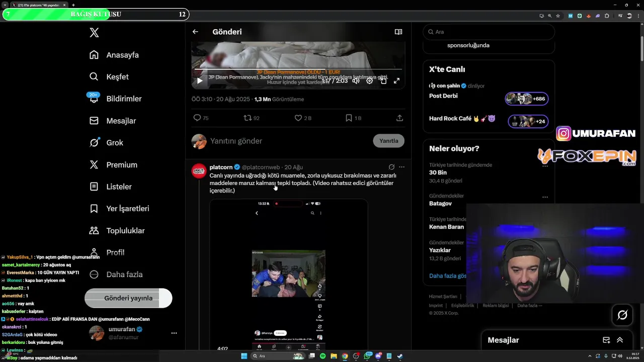Open Imprint footer link

tap(436, 306)
